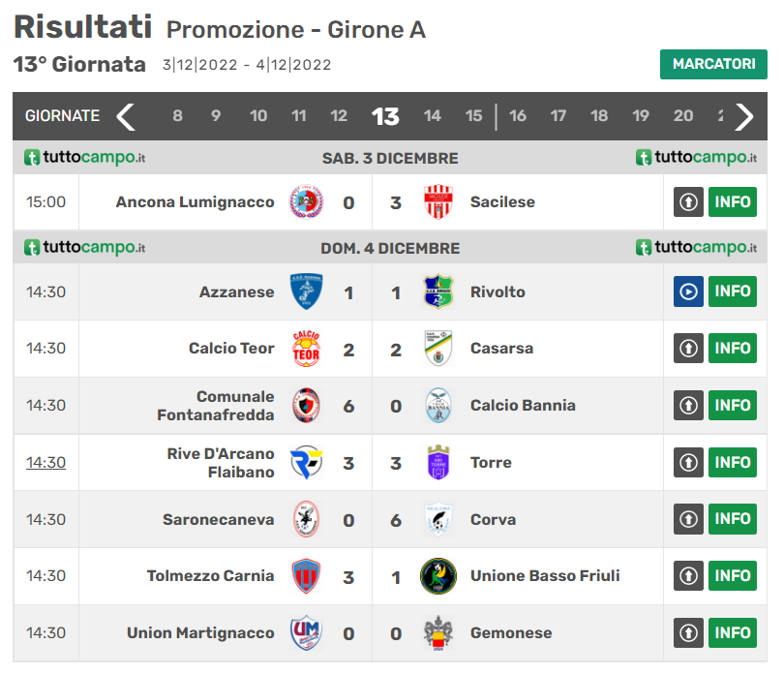This screenshot has height=674, width=784.
Task: Click upload arrow icon for Union Martignacco match
Action: click(688, 633)
